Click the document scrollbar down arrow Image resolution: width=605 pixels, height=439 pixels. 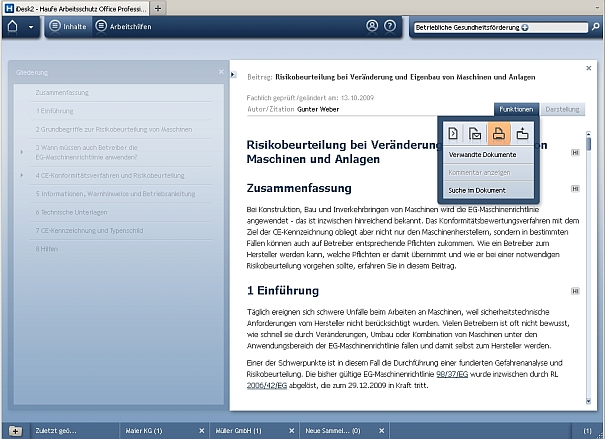(x=588, y=401)
